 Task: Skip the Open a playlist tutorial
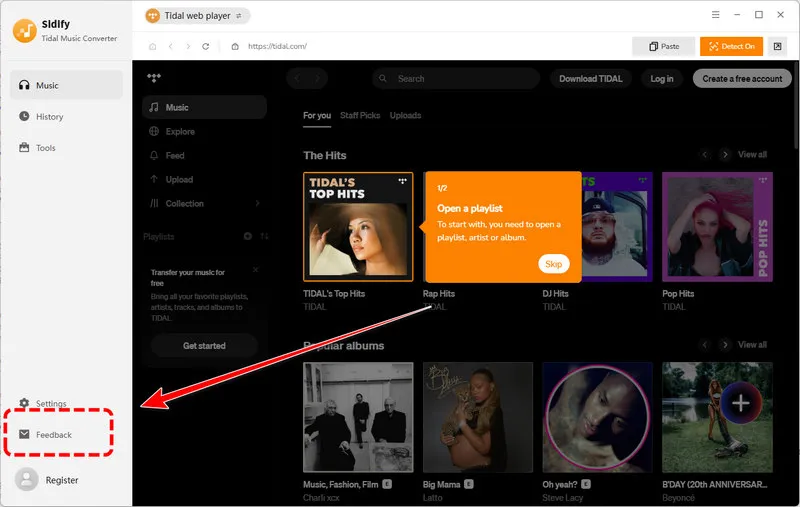(x=554, y=264)
